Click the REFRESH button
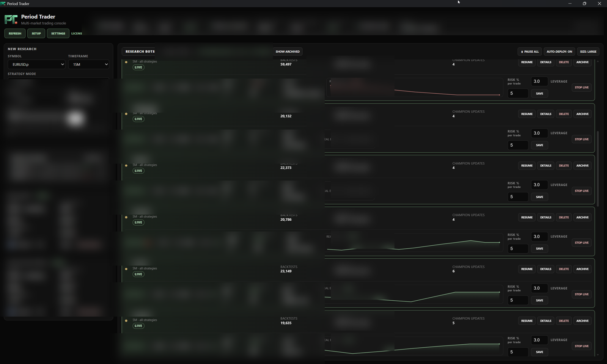 point(15,33)
